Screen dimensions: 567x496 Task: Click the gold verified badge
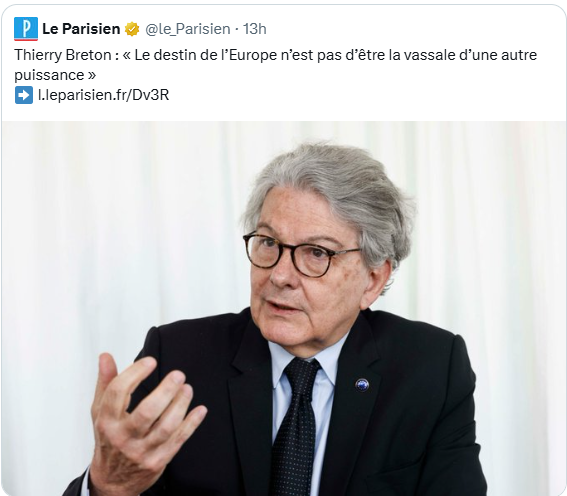[x=132, y=29]
